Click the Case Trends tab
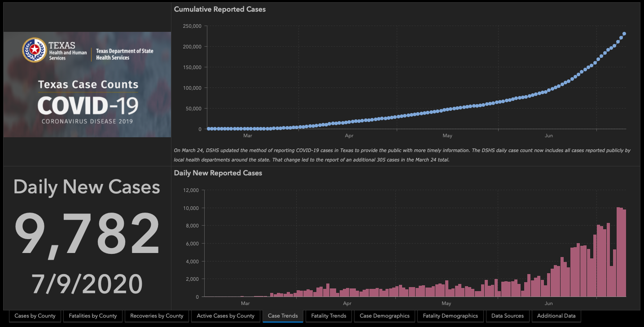The image size is (644, 327). click(x=283, y=316)
